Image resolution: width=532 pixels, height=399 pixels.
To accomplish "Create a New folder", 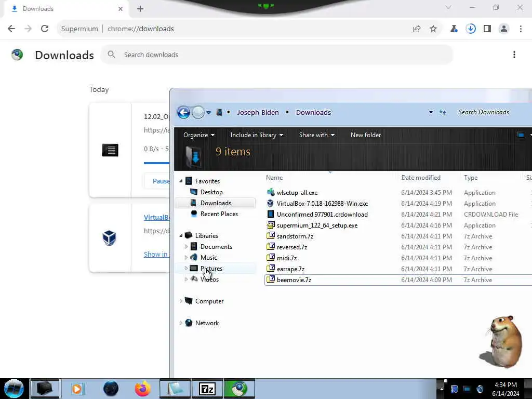I will click(x=366, y=135).
